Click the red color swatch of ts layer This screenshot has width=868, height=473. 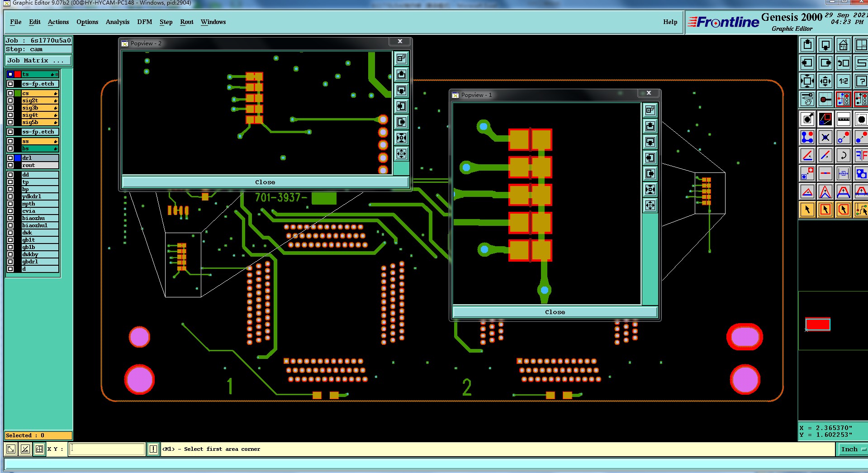coord(18,74)
